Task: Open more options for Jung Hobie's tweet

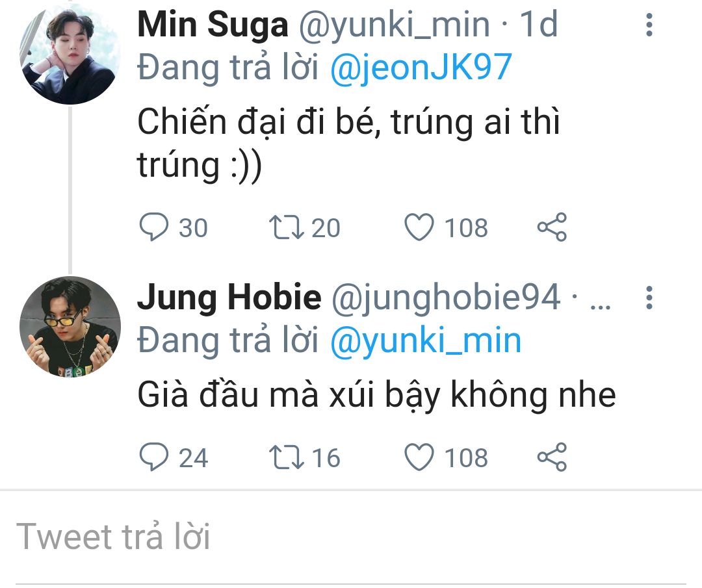Action: [x=649, y=298]
